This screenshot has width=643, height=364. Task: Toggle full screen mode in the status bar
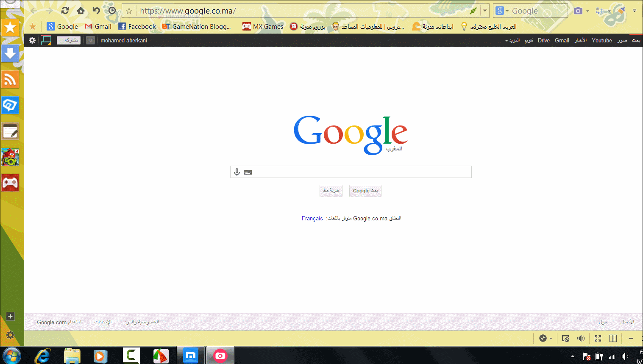[x=598, y=338]
